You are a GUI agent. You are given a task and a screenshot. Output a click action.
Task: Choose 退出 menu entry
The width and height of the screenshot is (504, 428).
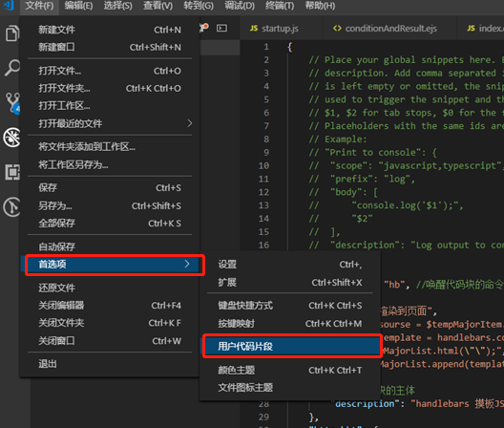[109, 364]
